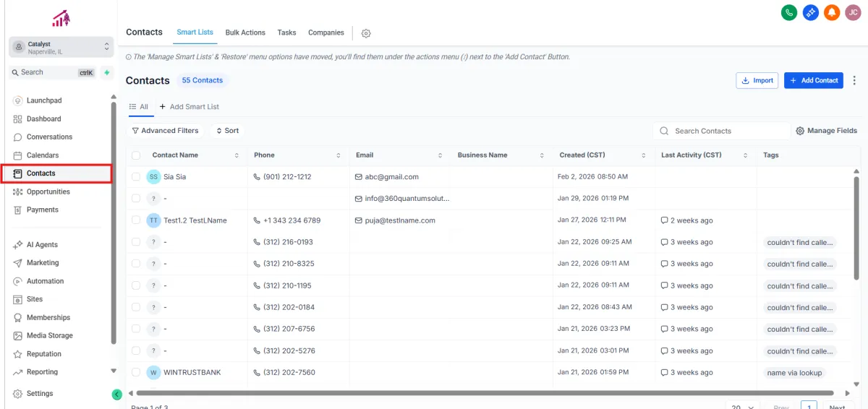Image resolution: width=868 pixels, height=409 pixels.
Task: Click the Search Contacts input field
Action: tap(721, 131)
